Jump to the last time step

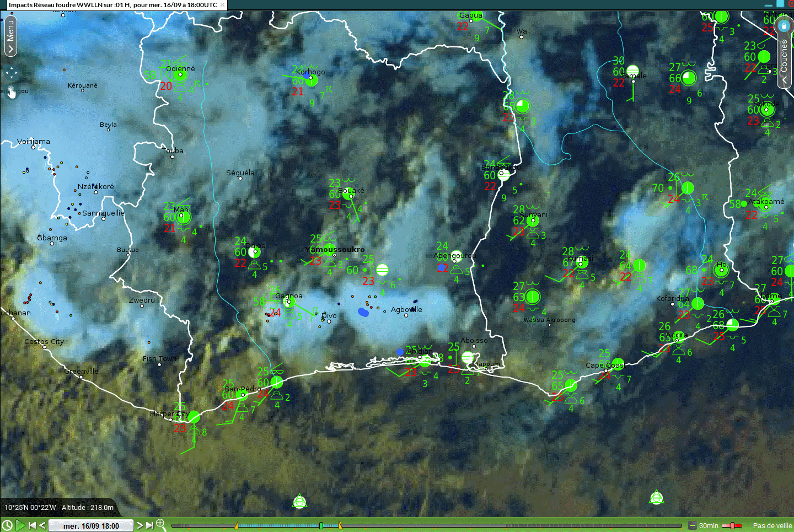pos(149,525)
